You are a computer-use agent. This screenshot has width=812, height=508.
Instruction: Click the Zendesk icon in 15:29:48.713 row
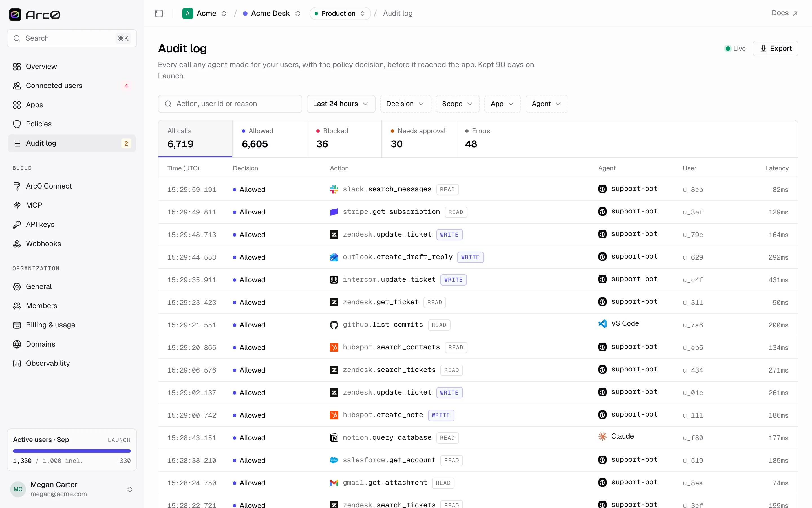tap(334, 235)
